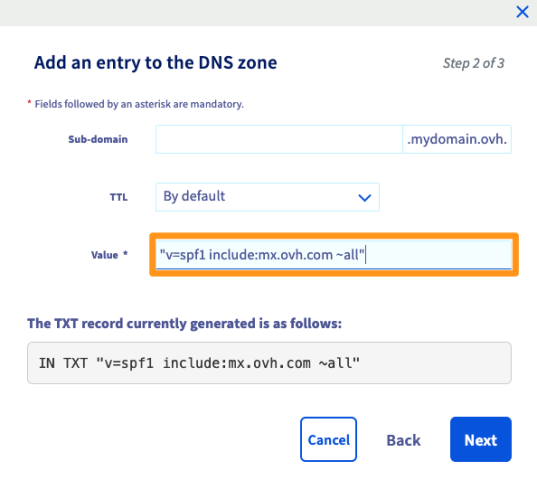Click the generated IN TXT record box
Viewport: 537px width, 480px height.
269,363
